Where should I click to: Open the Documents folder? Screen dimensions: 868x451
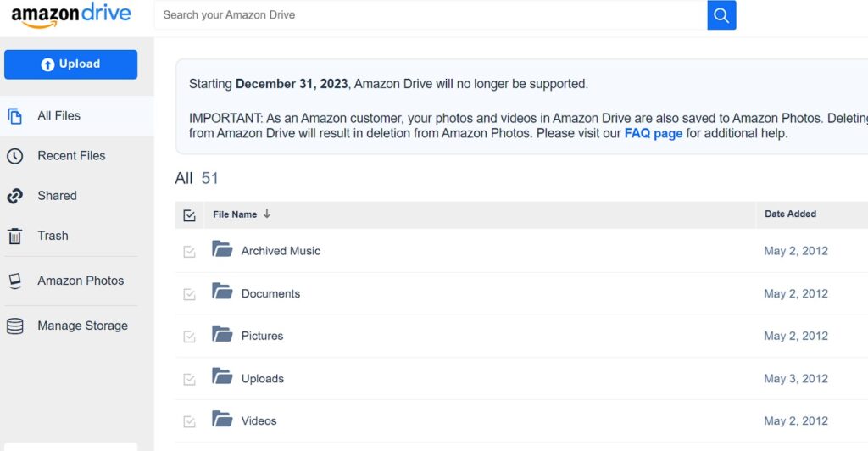(x=270, y=293)
